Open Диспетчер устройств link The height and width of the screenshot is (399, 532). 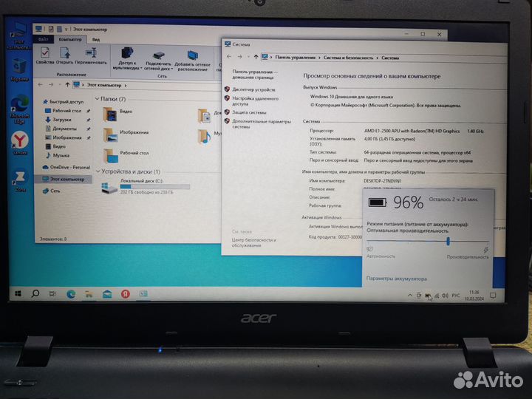click(253, 89)
